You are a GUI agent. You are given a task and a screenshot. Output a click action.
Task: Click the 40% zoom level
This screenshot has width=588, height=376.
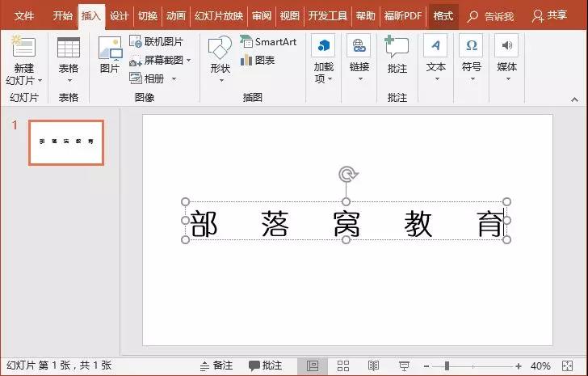[540, 365]
